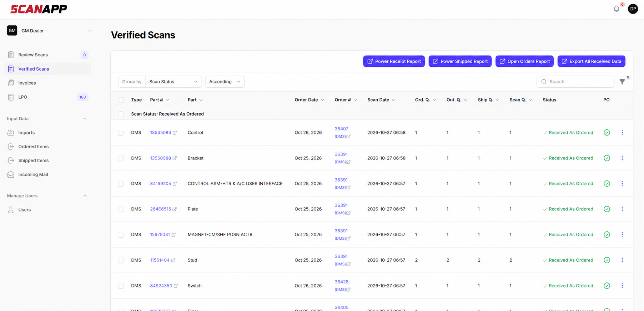This screenshot has width=644, height=311.
Task: Collapse the Manage Users section
Action: (85, 196)
